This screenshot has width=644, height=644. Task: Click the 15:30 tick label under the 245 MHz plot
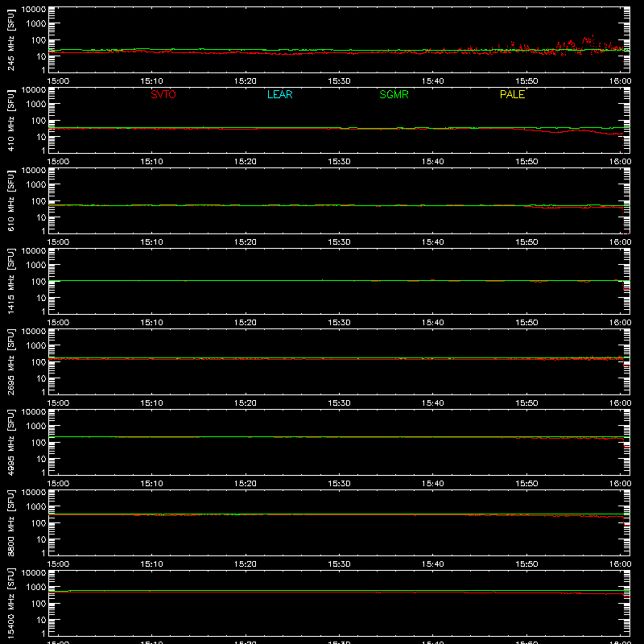pyautogui.click(x=339, y=81)
